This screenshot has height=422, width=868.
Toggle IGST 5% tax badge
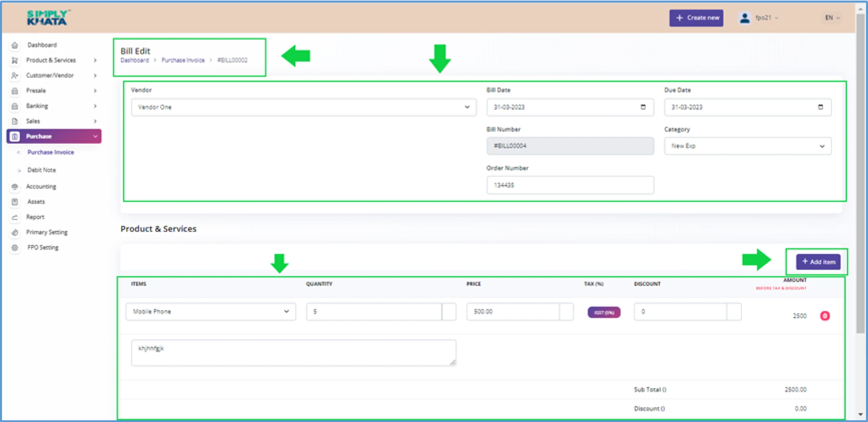pos(604,312)
